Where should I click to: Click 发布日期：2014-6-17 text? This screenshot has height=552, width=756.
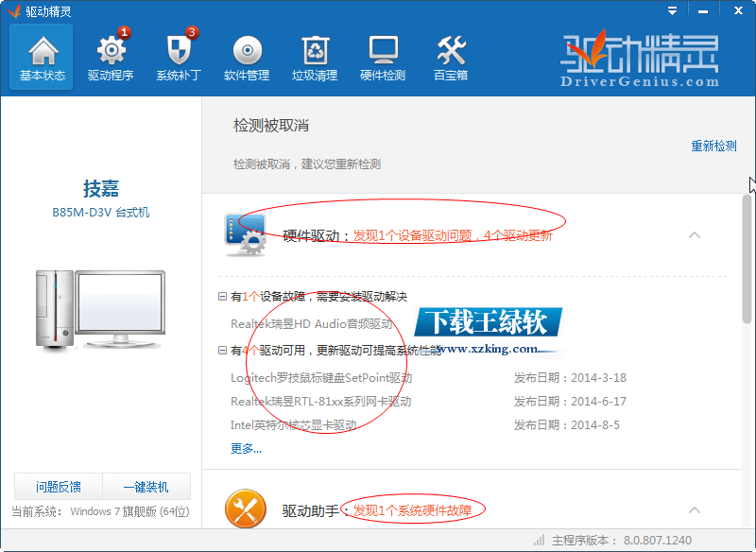pos(570,401)
